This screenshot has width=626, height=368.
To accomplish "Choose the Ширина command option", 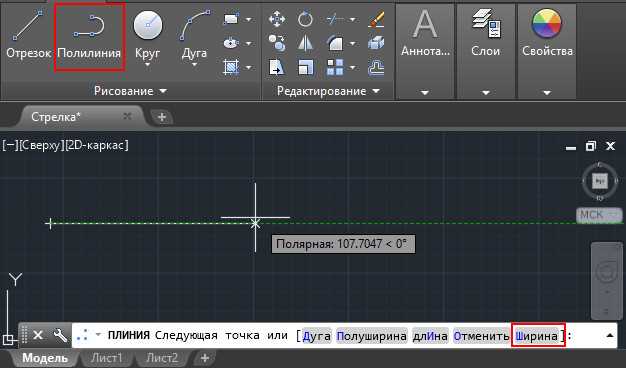I will tap(537, 336).
